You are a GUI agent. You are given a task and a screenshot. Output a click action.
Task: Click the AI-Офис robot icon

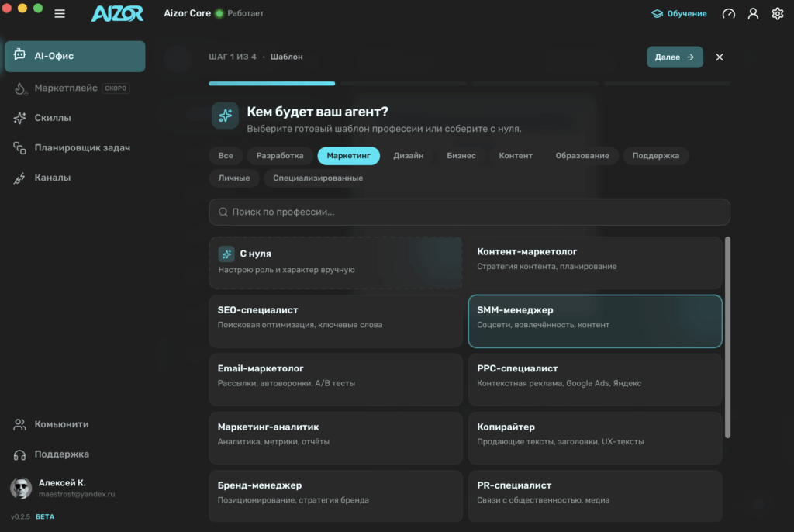coord(19,55)
